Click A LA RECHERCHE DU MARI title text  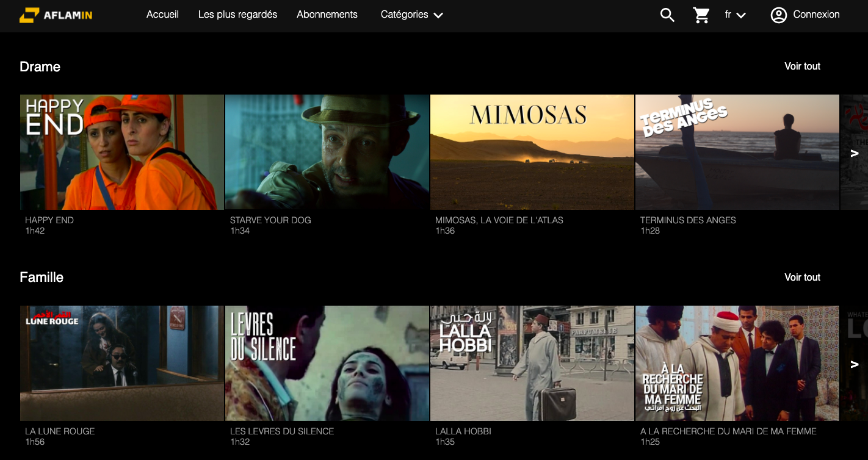coord(728,431)
